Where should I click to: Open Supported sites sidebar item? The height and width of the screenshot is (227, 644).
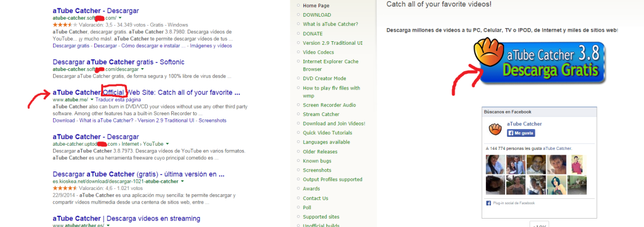coord(321,217)
